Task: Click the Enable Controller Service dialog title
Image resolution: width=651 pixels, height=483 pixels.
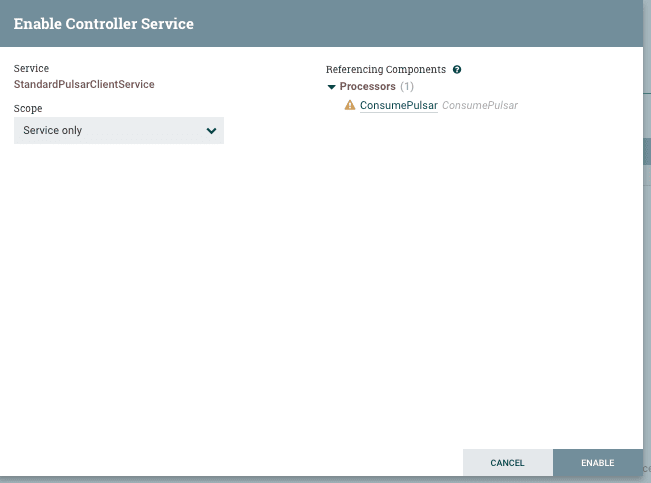Action: [x=104, y=24]
